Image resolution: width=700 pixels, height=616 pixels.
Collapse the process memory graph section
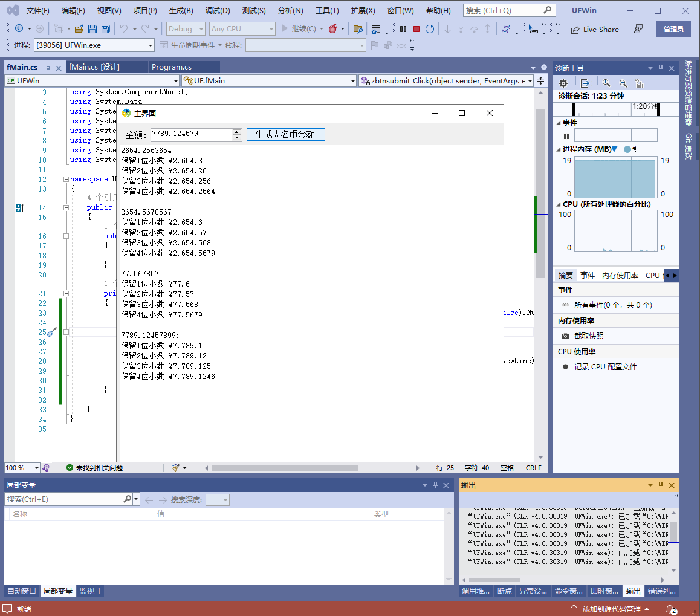click(559, 149)
